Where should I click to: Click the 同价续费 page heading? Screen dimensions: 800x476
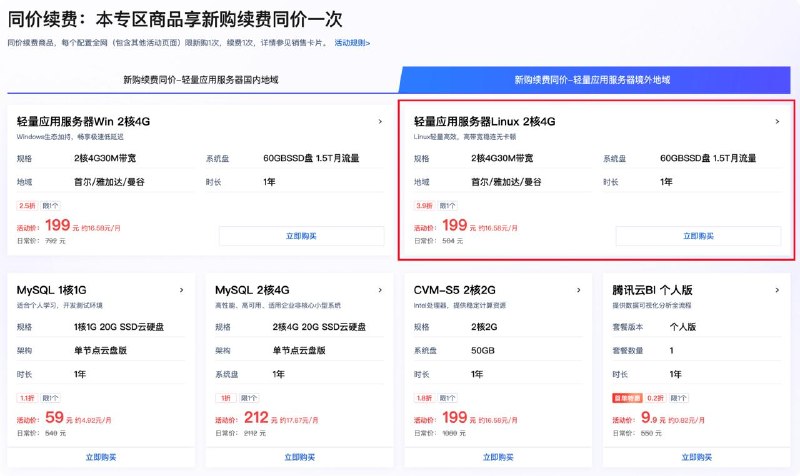(174, 19)
